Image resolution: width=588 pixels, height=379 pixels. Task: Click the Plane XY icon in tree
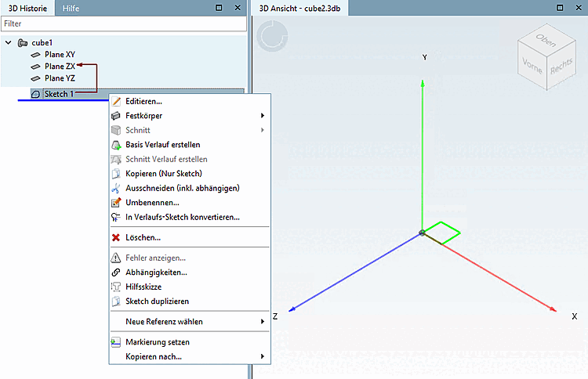(35, 55)
